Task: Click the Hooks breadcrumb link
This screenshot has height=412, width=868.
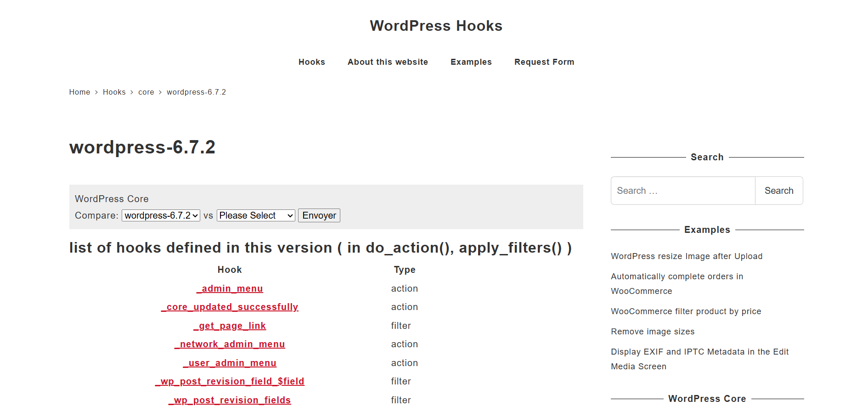Action: coord(114,92)
